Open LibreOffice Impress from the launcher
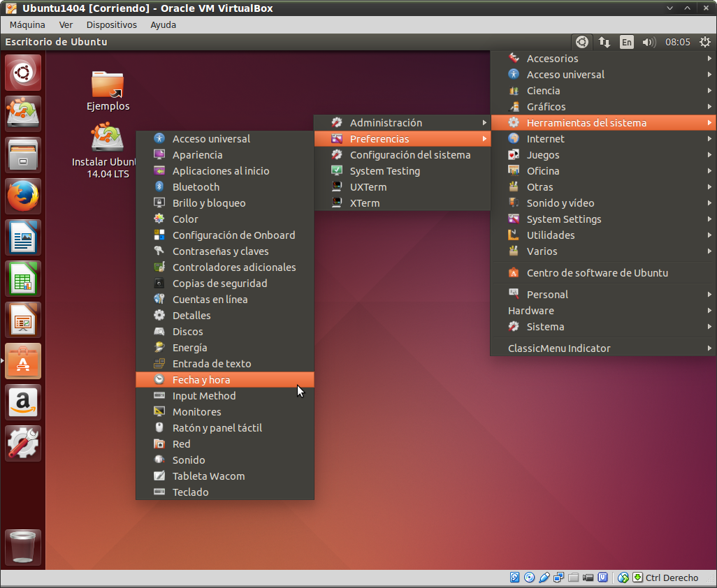The image size is (717, 588). (x=24, y=320)
